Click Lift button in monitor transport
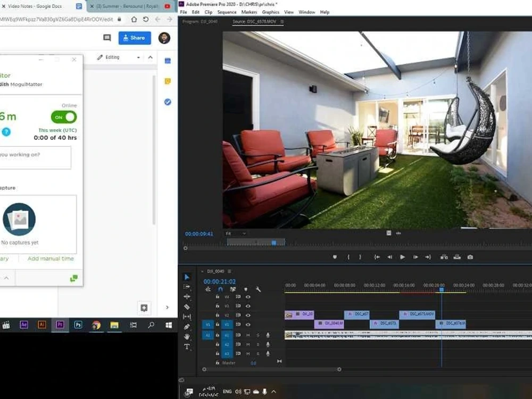 (x=444, y=257)
